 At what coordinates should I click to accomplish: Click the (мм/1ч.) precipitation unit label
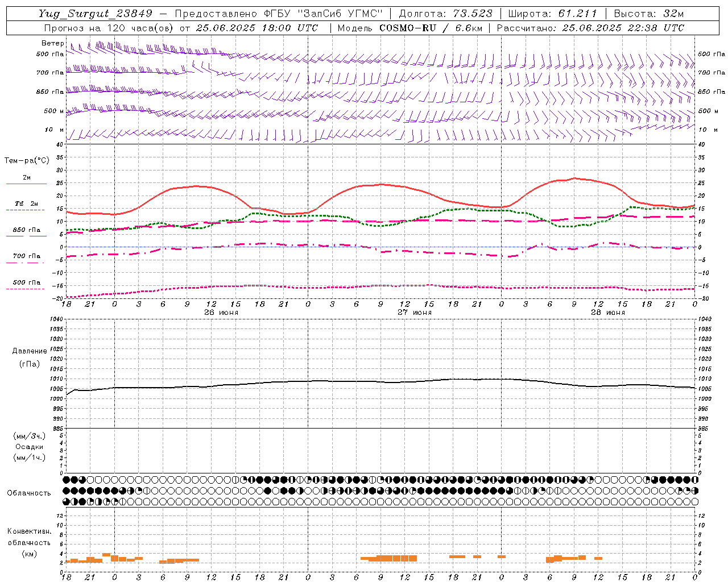tap(30, 458)
